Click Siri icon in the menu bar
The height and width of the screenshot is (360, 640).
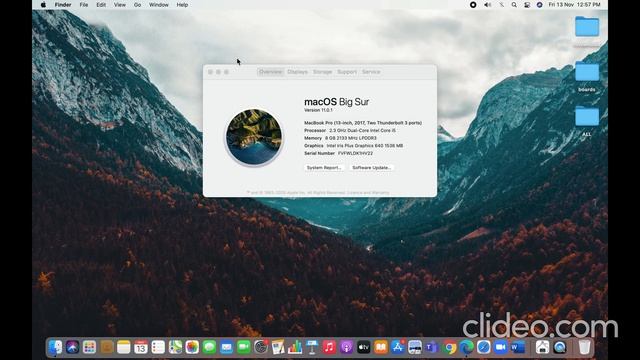pyautogui.click(x=540, y=5)
